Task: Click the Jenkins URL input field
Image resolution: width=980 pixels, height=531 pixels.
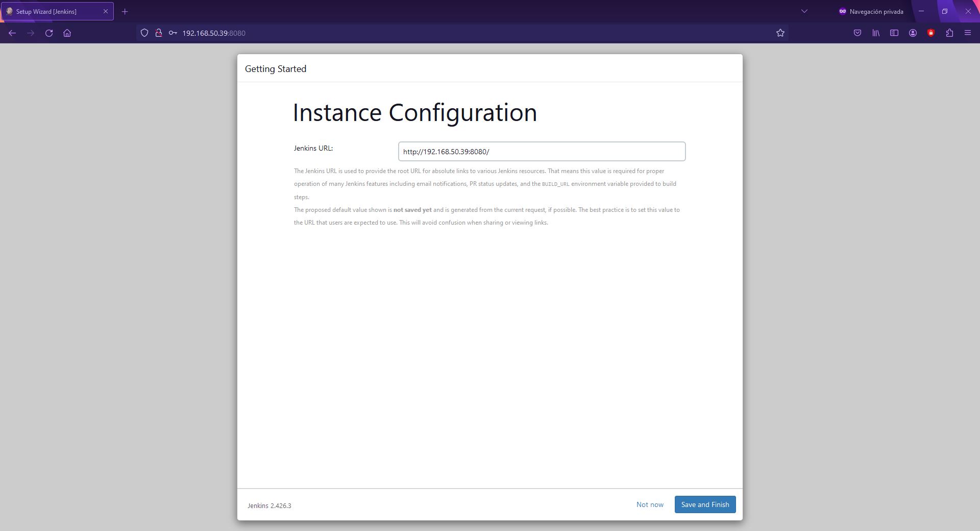Action: [542, 152]
